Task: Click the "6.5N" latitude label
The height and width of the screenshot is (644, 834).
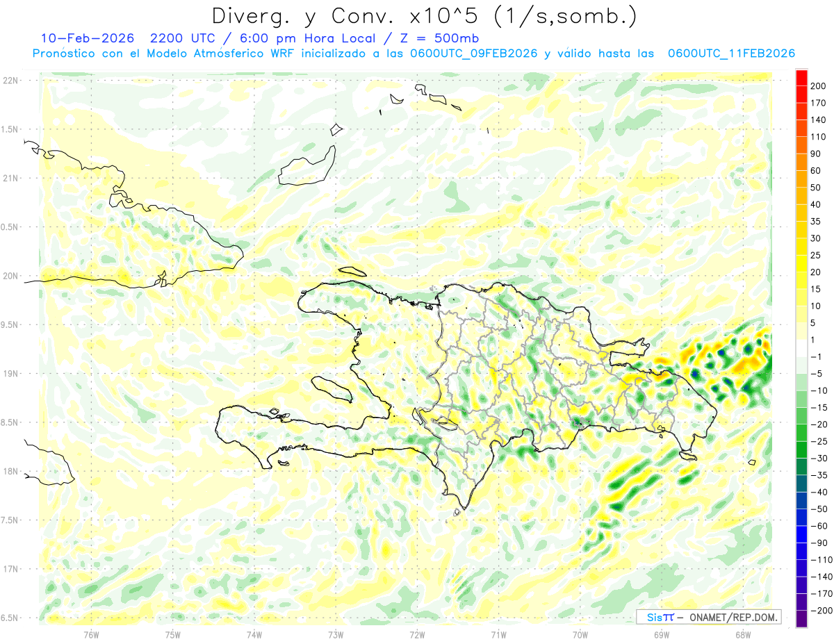Action: 10,618
